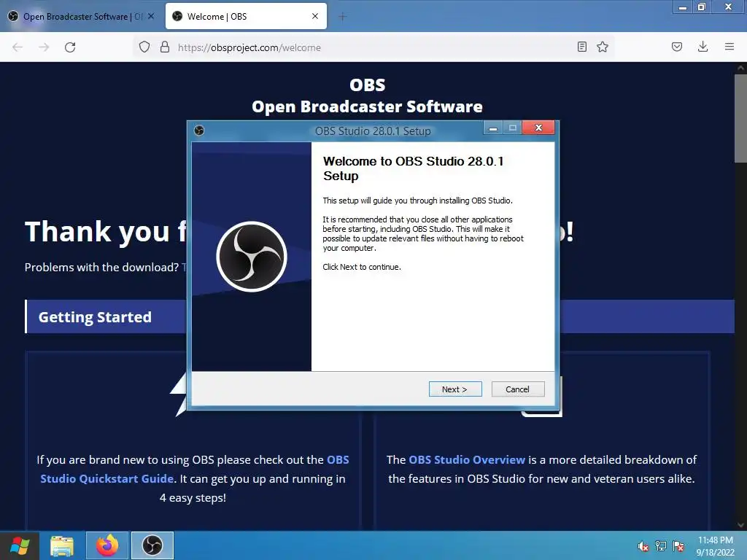The image size is (747, 560).
Task: View site security padlock info
Action: tap(165, 47)
